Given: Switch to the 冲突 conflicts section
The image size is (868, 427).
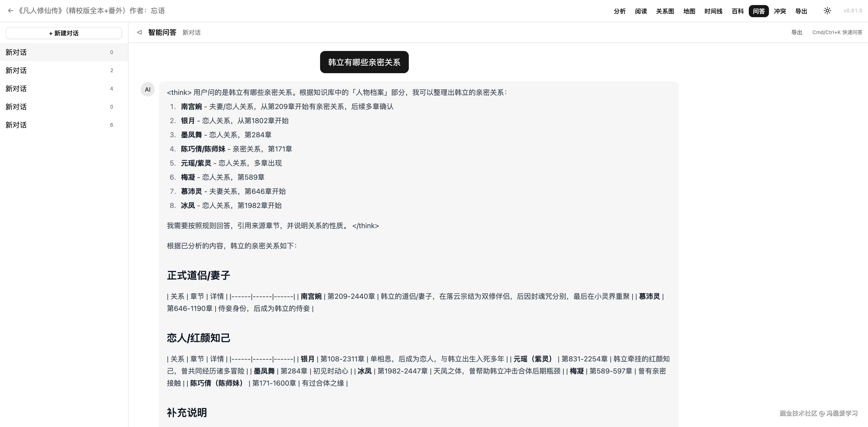Looking at the screenshot, I should 780,11.
